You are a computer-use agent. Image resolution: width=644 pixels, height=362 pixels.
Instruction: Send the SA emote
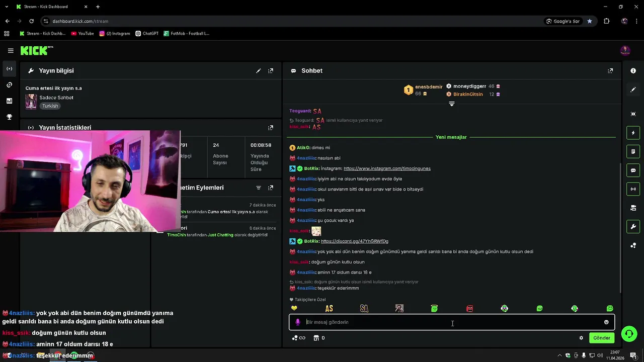364,308
